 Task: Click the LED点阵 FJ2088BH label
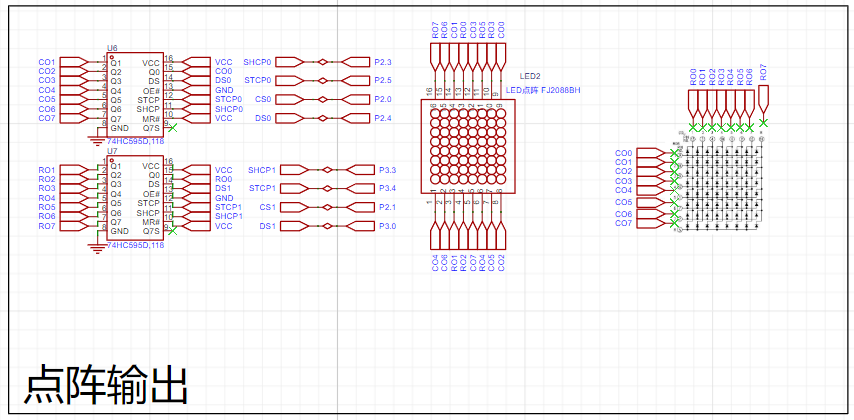(x=543, y=90)
